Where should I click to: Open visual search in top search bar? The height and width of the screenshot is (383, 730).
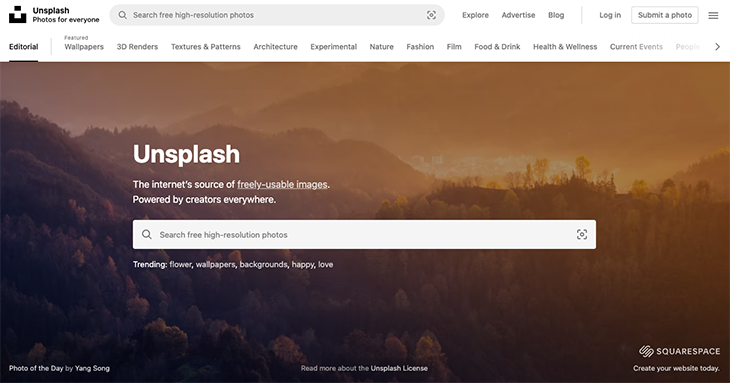pos(432,15)
